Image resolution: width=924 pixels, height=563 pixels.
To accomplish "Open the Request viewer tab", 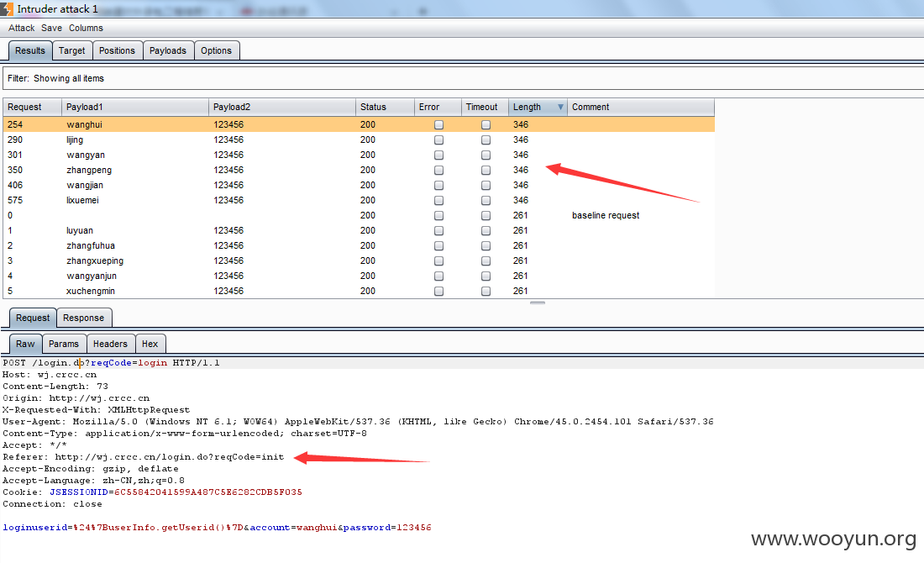I will click(33, 318).
